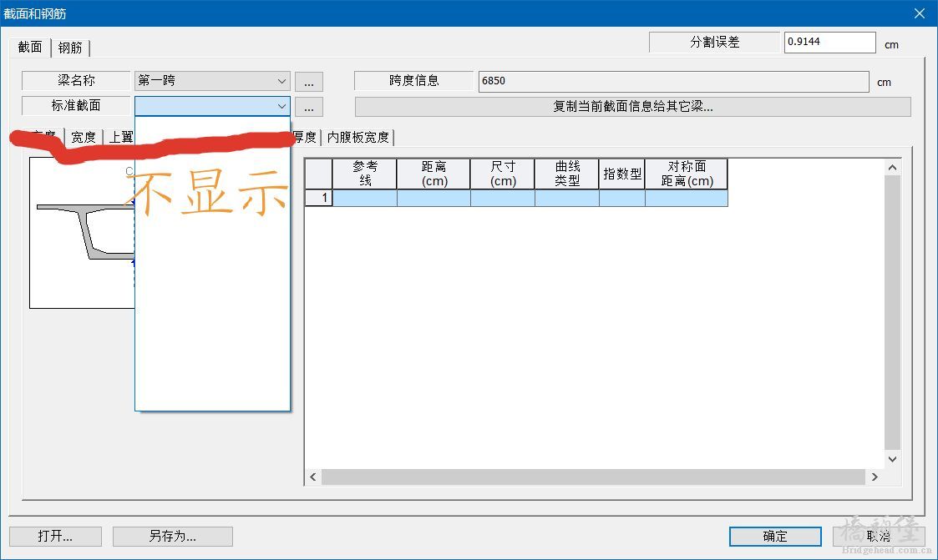This screenshot has width=938, height=560.
Task: Click the horizontal scrollbar right arrow
Action: [x=875, y=477]
